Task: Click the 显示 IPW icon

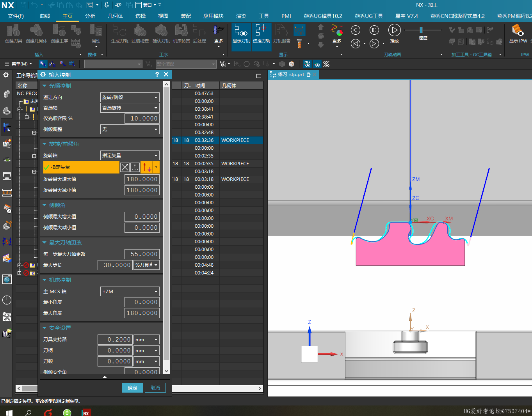Action: (x=518, y=34)
